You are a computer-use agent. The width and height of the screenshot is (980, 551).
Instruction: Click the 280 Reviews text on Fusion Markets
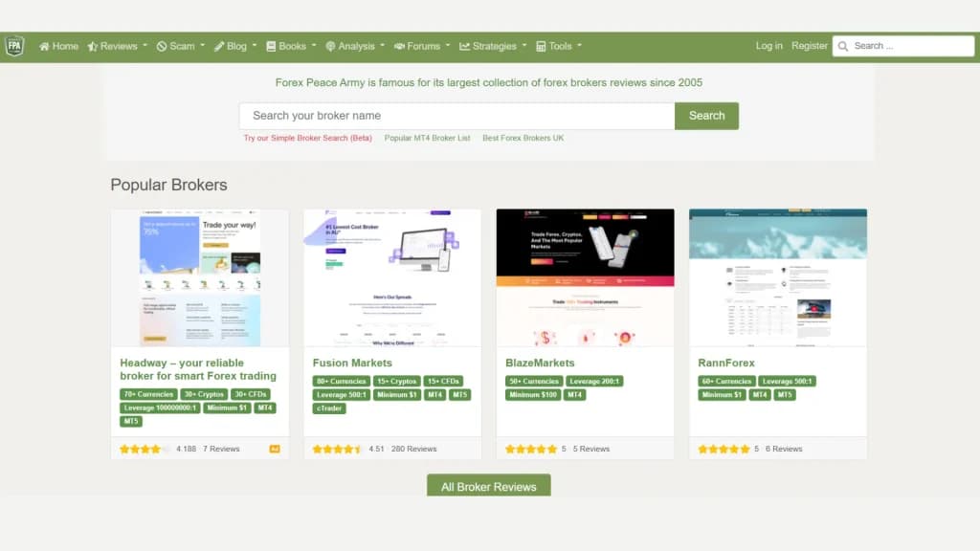pyautogui.click(x=413, y=449)
